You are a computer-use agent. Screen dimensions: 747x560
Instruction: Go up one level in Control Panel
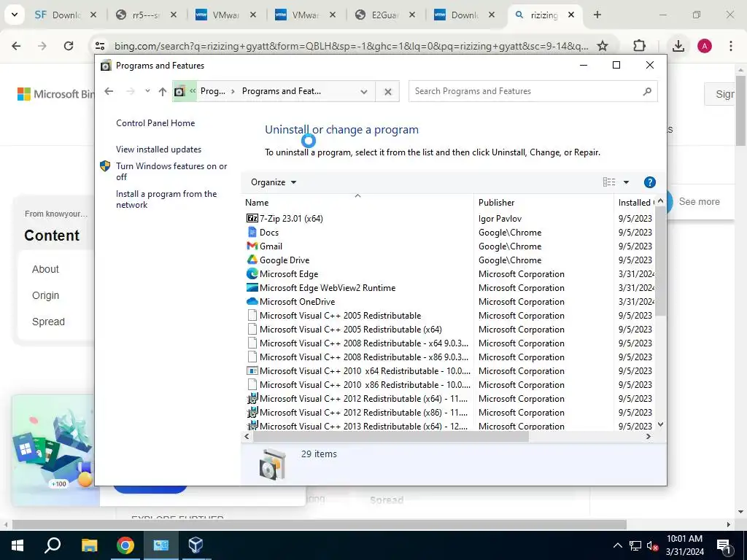(x=163, y=91)
